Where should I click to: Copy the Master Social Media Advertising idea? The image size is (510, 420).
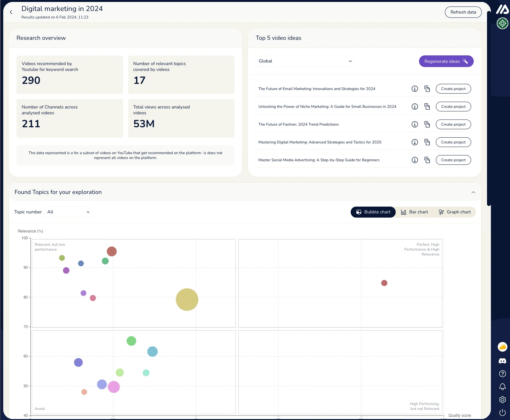[x=427, y=160]
